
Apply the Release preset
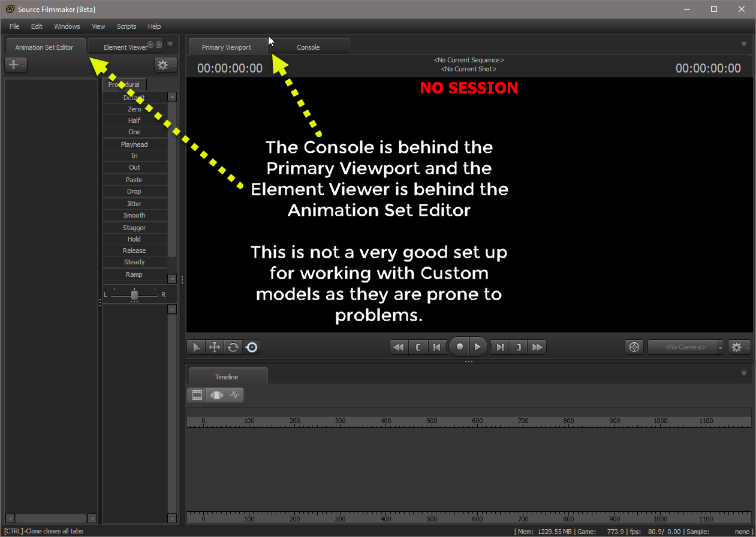134,251
